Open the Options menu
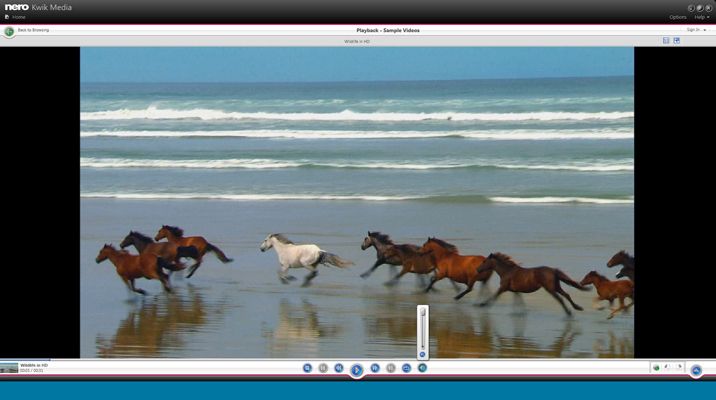The image size is (716, 400). [x=677, y=17]
